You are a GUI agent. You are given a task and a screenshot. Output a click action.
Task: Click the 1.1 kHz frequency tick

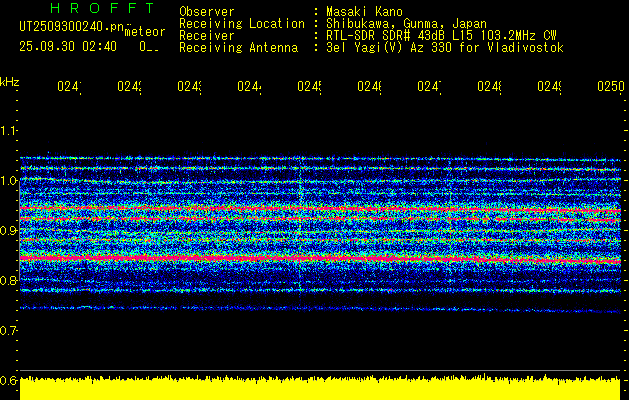click(x=10, y=131)
